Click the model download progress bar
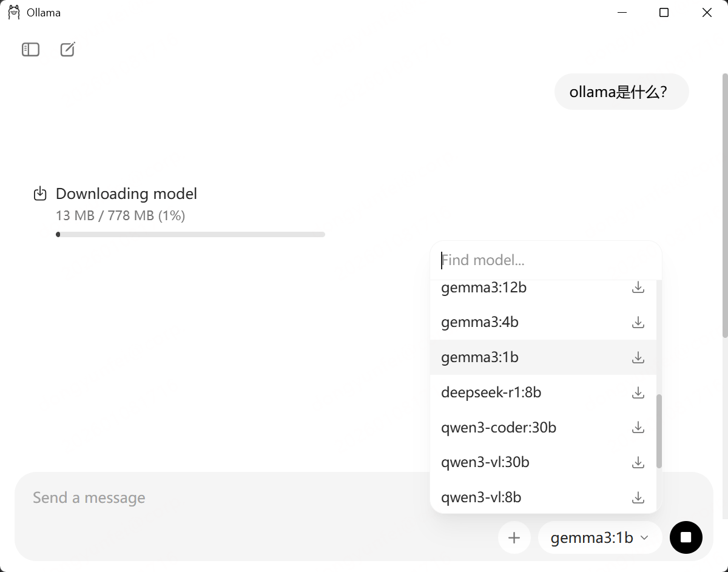 (190, 234)
